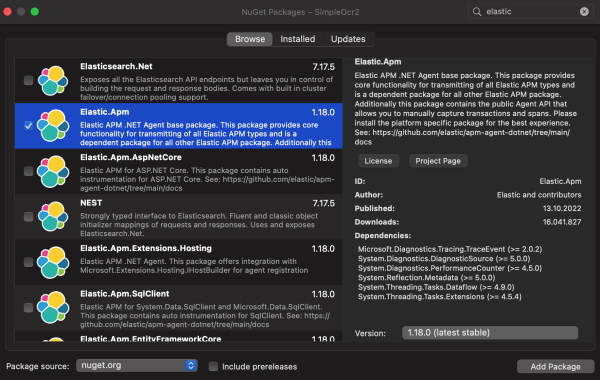Click the Microsoft.Diagnostics.Tracing.TraceEvent dependency

point(450,249)
